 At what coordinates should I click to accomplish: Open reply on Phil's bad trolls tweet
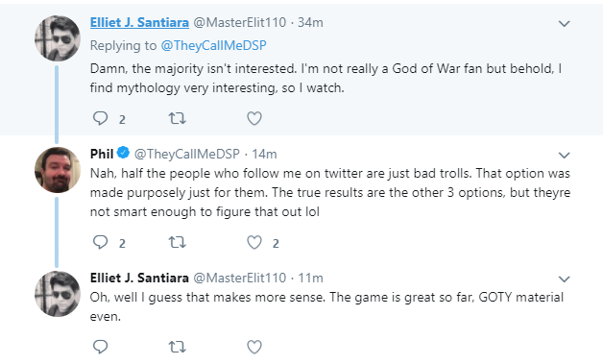101,242
